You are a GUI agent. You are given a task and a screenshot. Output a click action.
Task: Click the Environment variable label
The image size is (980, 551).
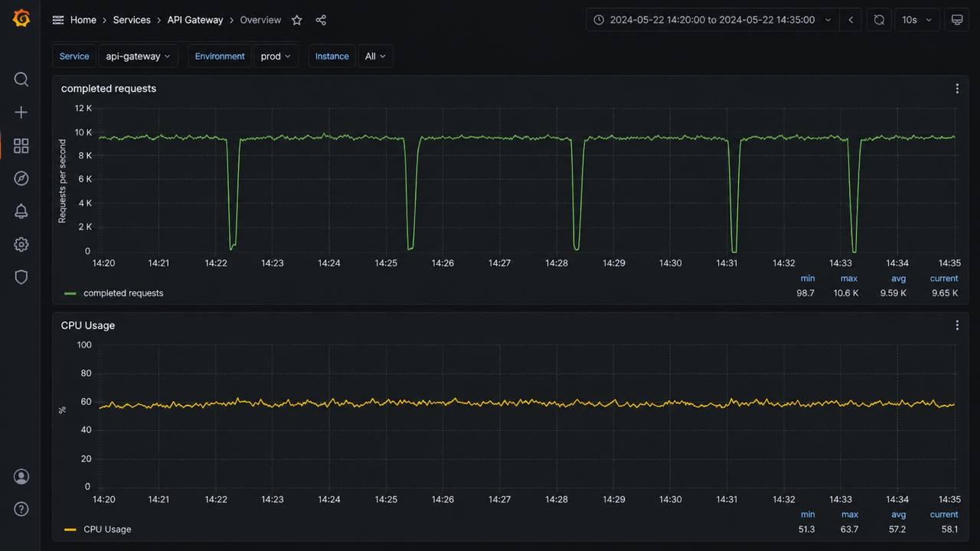coord(220,56)
